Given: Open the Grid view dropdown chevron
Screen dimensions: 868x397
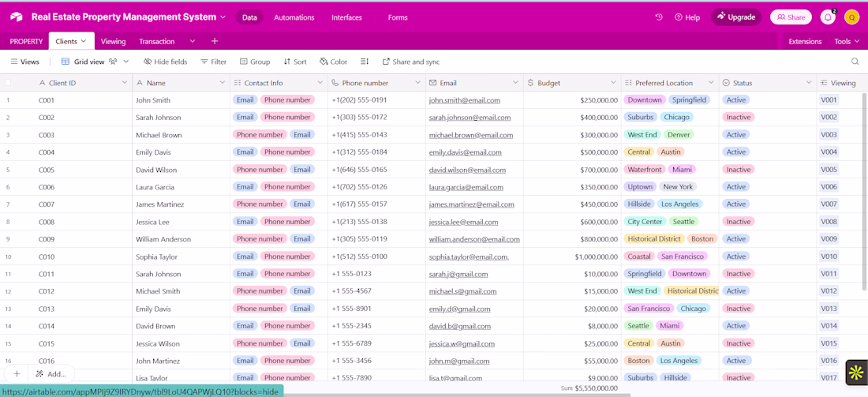Looking at the screenshot, I should 126,62.
